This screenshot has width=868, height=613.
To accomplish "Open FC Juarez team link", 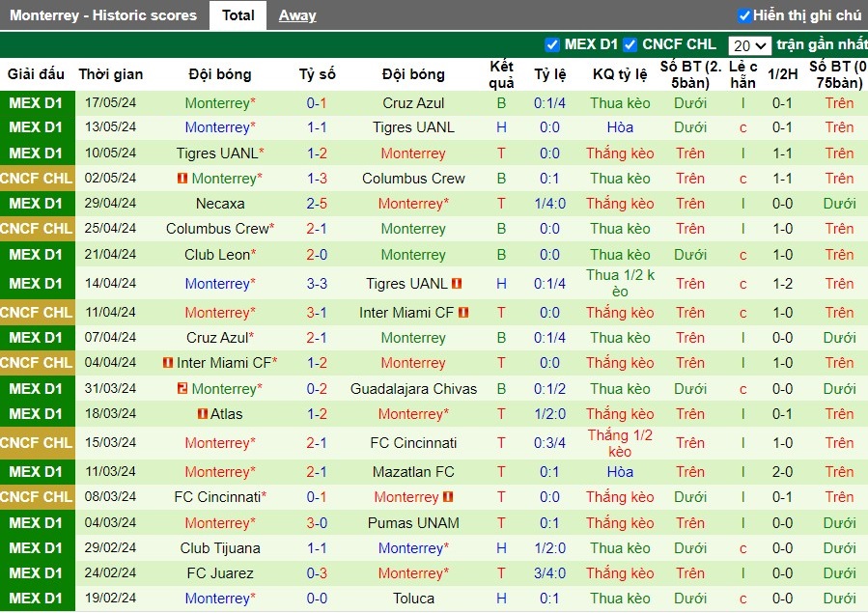I will 220,573.
